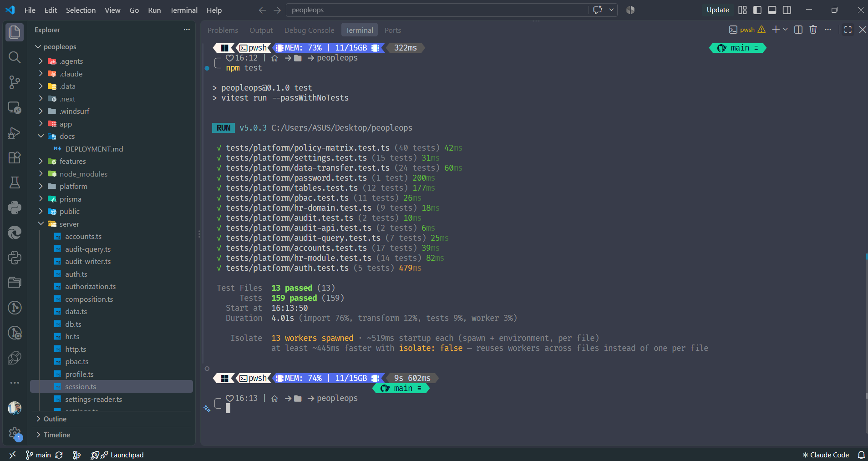Open Remote Explorer icon in activity bar
Viewport: 868px width, 461px height.
15,108
